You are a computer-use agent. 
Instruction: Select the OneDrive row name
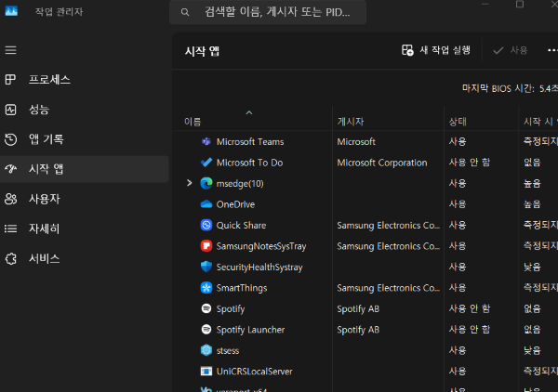pos(235,204)
